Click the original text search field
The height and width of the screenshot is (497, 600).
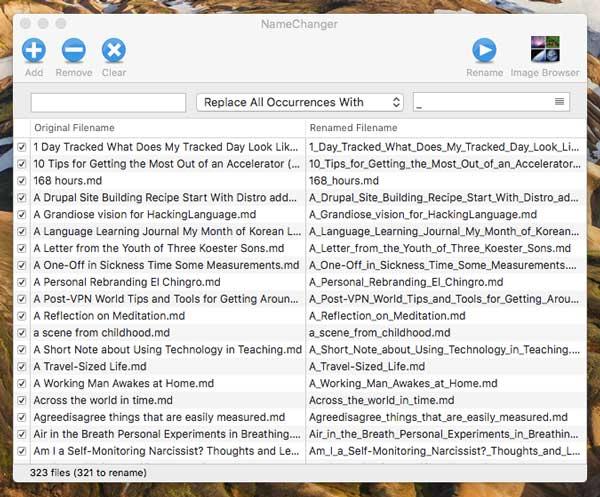coord(108,102)
